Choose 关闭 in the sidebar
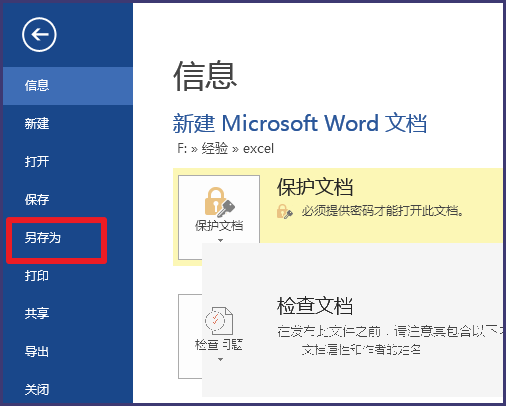The width and height of the screenshot is (506, 406). pos(68,389)
